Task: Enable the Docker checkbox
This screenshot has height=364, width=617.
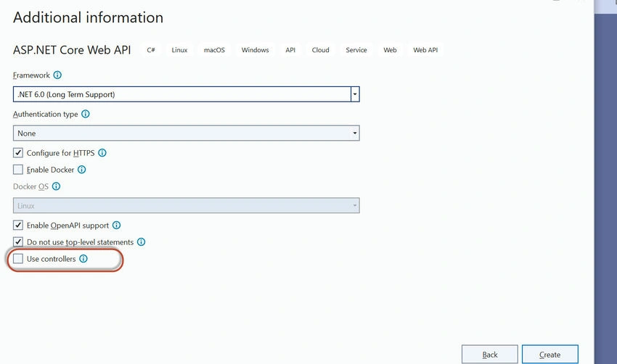Action: [x=18, y=170]
